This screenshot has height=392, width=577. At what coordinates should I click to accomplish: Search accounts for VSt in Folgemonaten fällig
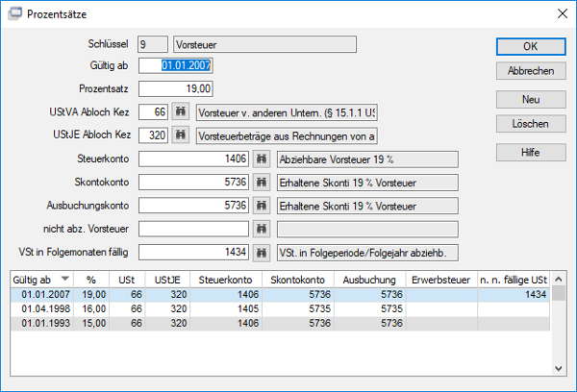tap(262, 253)
